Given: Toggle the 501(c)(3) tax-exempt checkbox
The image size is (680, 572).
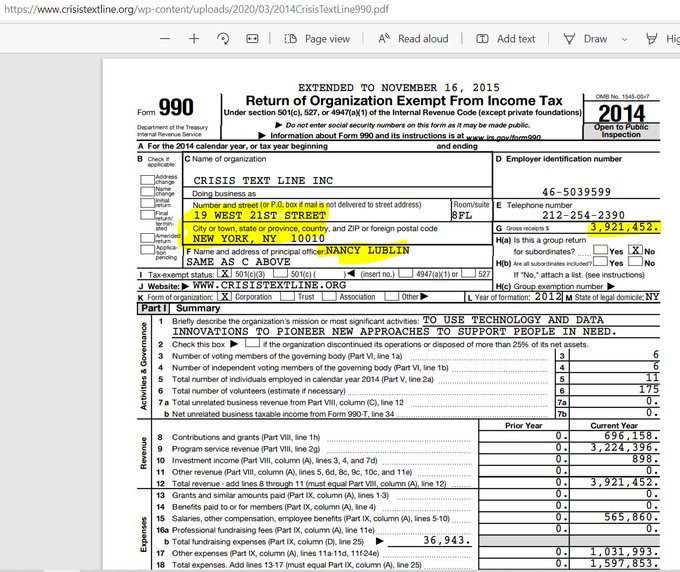Looking at the screenshot, I should [224, 274].
